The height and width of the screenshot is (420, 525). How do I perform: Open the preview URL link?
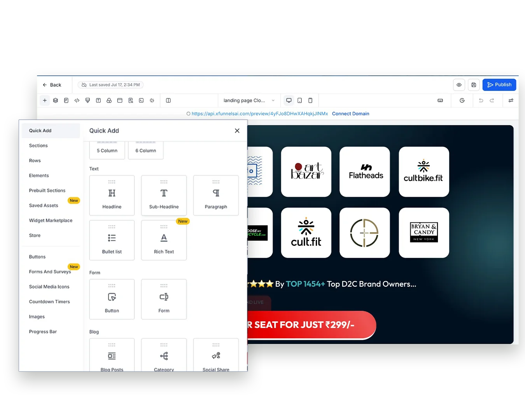click(x=259, y=114)
